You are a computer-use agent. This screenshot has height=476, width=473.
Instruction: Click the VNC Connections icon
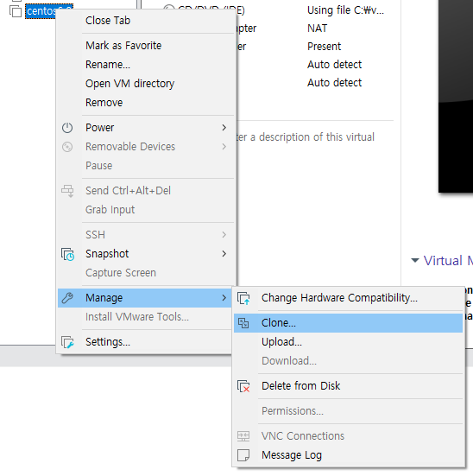point(243,436)
